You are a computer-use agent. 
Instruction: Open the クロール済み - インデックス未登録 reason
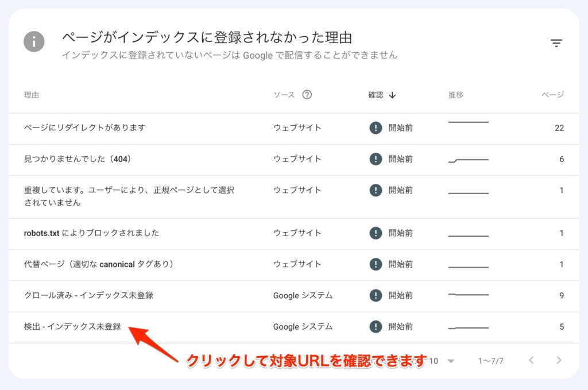click(x=88, y=296)
